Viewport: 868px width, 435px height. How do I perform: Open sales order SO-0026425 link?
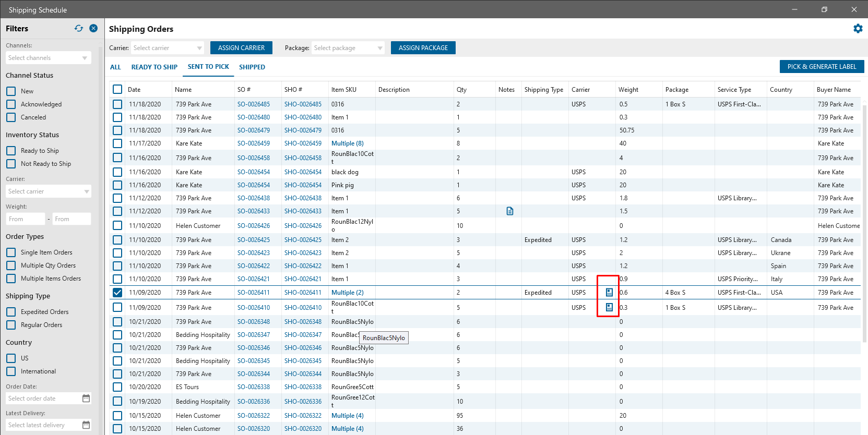(x=254, y=240)
